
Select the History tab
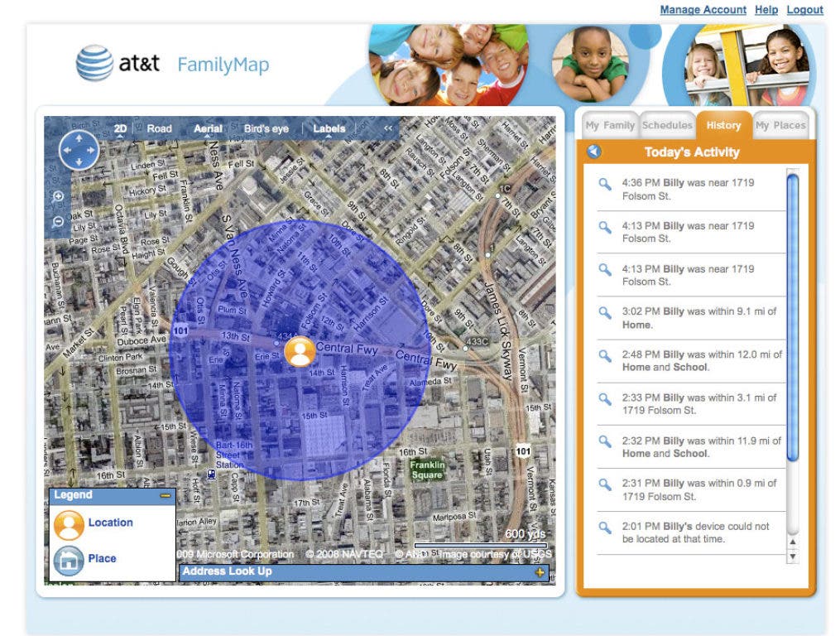point(724,126)
